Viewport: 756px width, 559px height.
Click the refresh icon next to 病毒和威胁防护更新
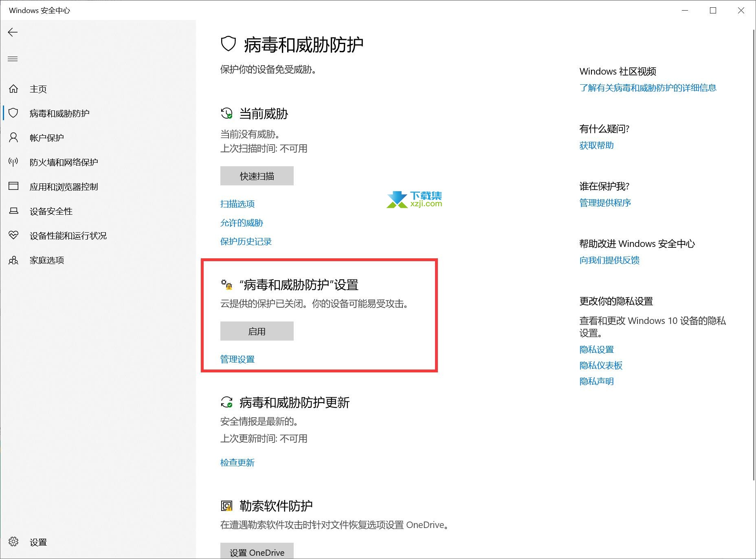pyautogui.click(x=226, y=402)
